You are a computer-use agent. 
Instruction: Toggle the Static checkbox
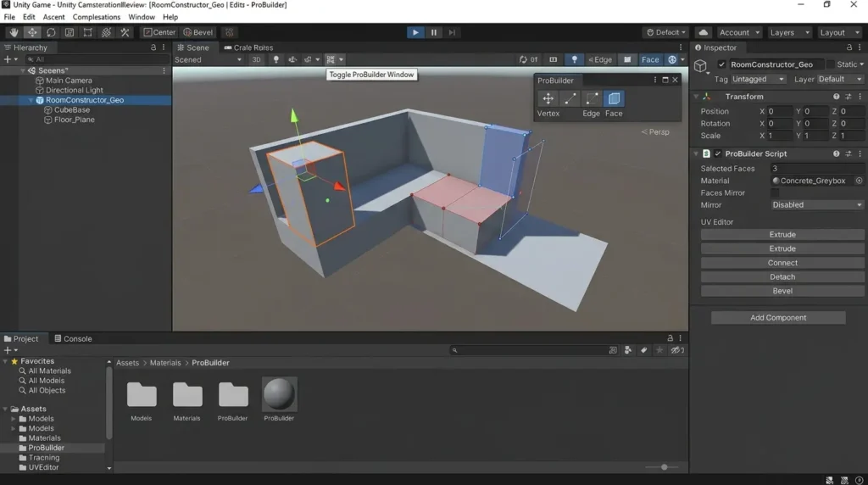click(830, 64)
